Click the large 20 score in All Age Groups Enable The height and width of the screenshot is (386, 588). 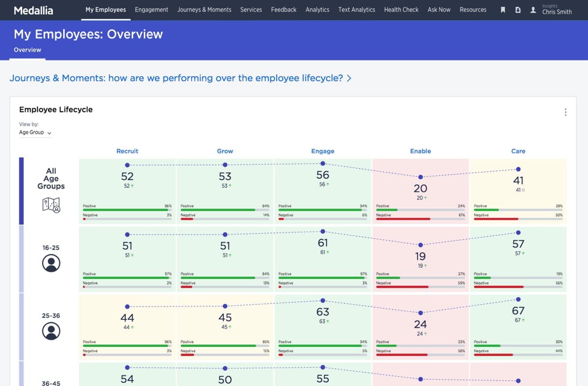420,189
